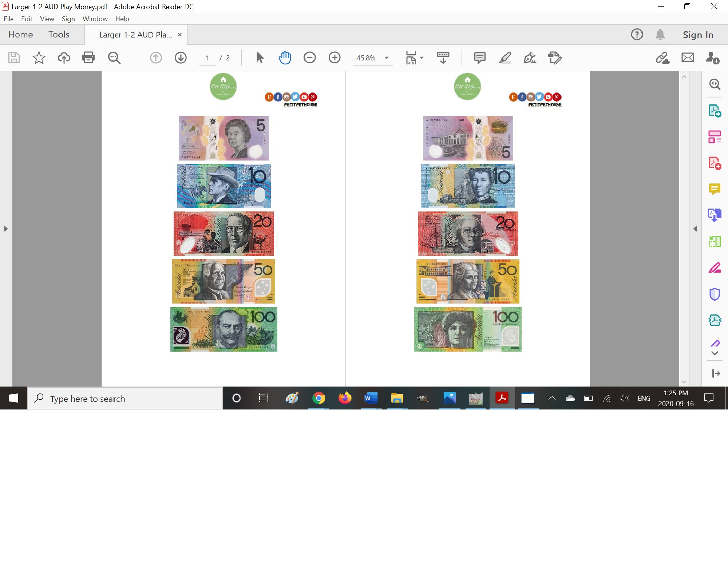Expand the right tools pane with labels
728x578 pixels.
pos(716,373)
